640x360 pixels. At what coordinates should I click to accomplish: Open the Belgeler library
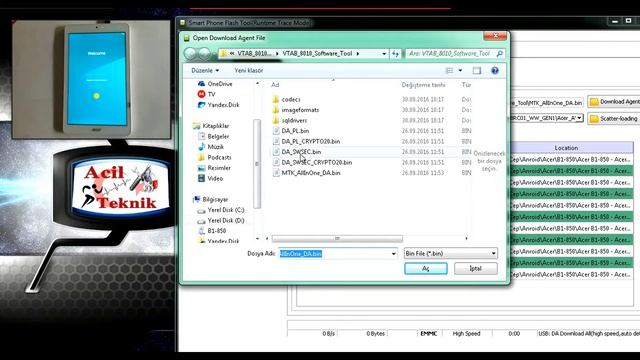[x=218, y=136]
